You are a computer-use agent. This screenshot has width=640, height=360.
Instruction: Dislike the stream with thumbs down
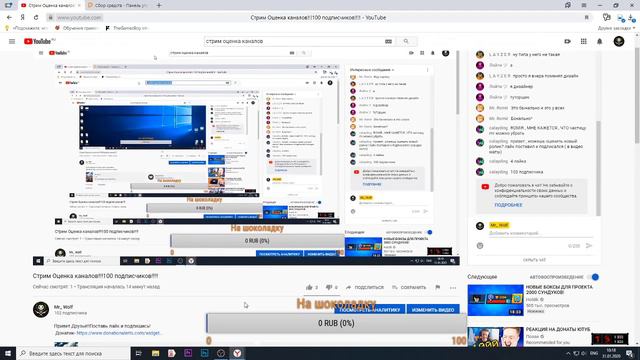[329, 287]
